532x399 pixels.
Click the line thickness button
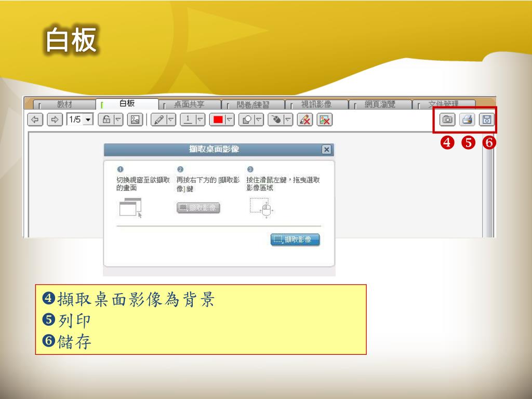(x=188, y=120)
